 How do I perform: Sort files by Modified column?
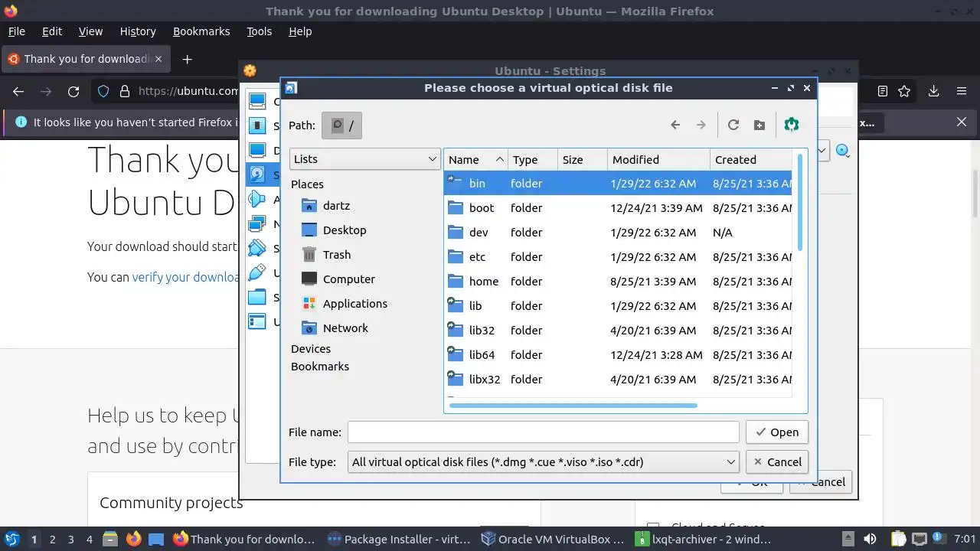click(658, 160)
